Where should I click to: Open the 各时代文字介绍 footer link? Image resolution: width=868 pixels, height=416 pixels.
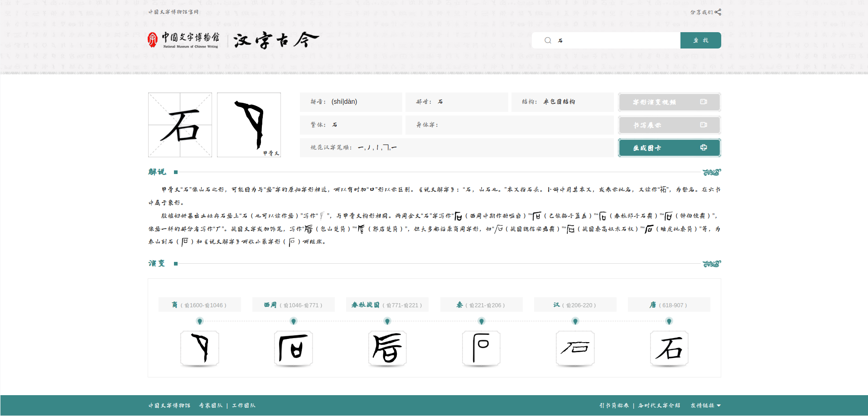[659, 405]
